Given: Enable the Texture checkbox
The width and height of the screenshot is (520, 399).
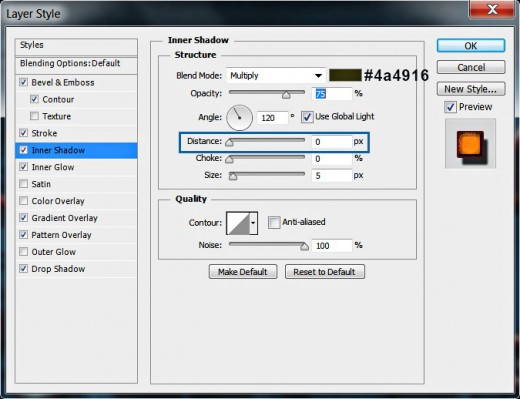Looking at the screenshot, I should pyautogui.click(x=34, y=116).
